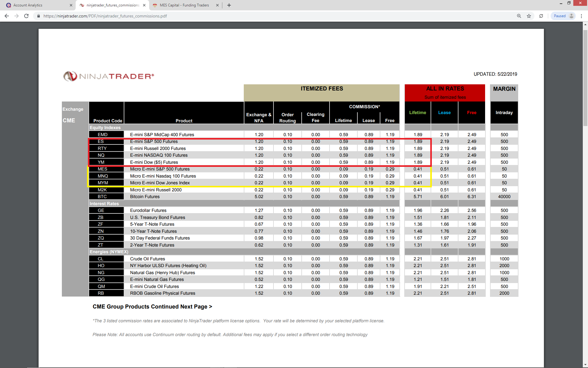The height and width of the screenshot is (368, 588).
Task: Click the 'ITEMIZED FEES' header
Action: tap(322, 89)
